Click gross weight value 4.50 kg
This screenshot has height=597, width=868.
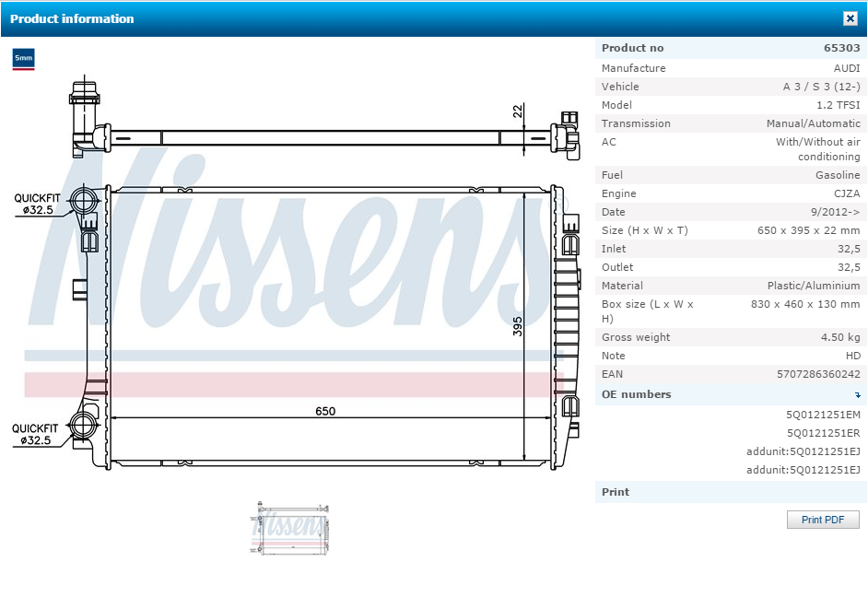tap(840, 337)
